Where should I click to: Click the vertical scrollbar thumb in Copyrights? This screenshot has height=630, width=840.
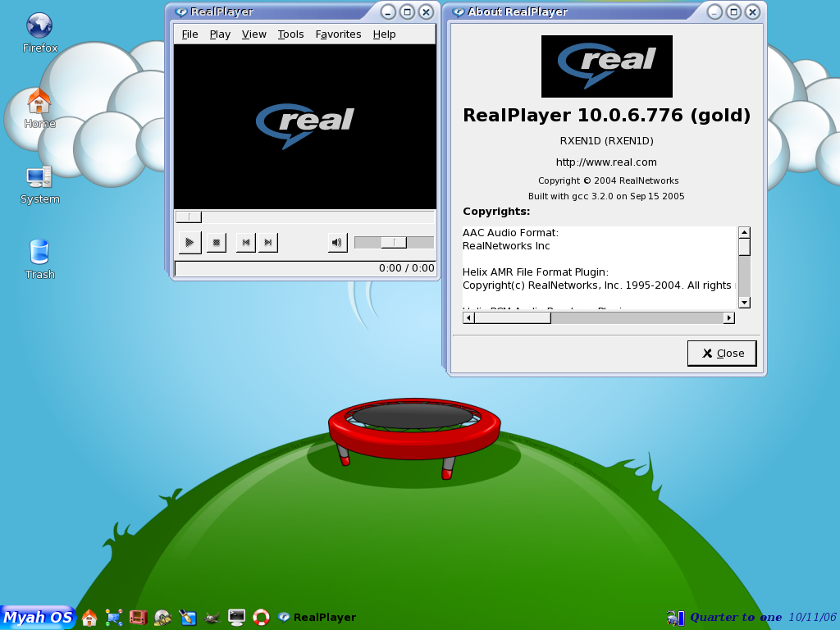(744, 247)
